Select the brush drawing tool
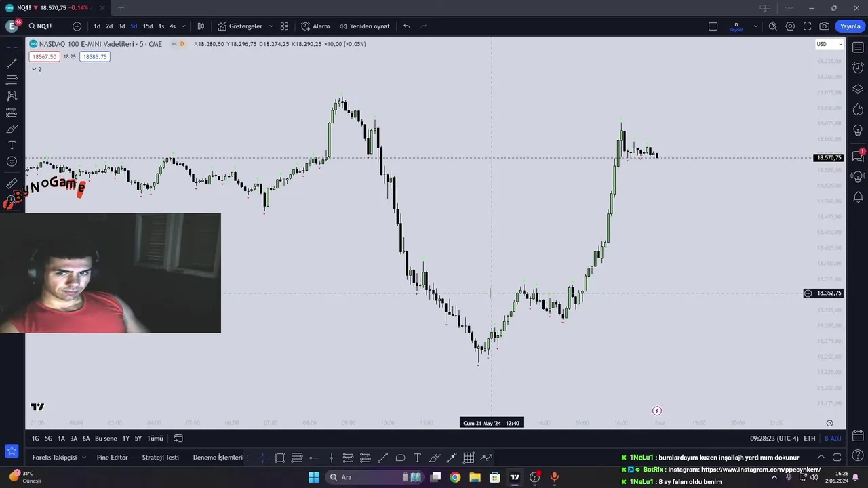 click(x=12, y=129)
